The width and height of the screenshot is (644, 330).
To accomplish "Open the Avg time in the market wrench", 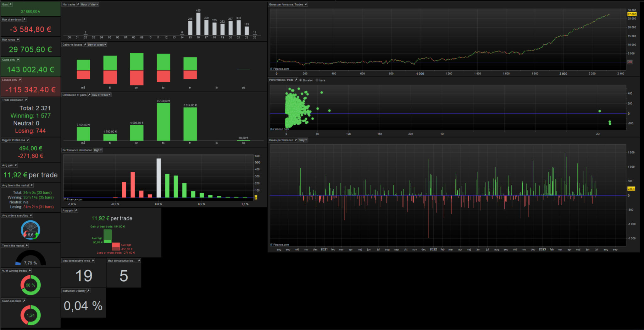I will [31, 185].
